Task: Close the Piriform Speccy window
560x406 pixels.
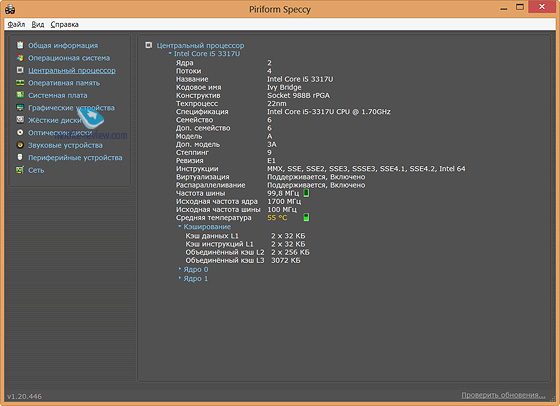Action: (542, 7)
